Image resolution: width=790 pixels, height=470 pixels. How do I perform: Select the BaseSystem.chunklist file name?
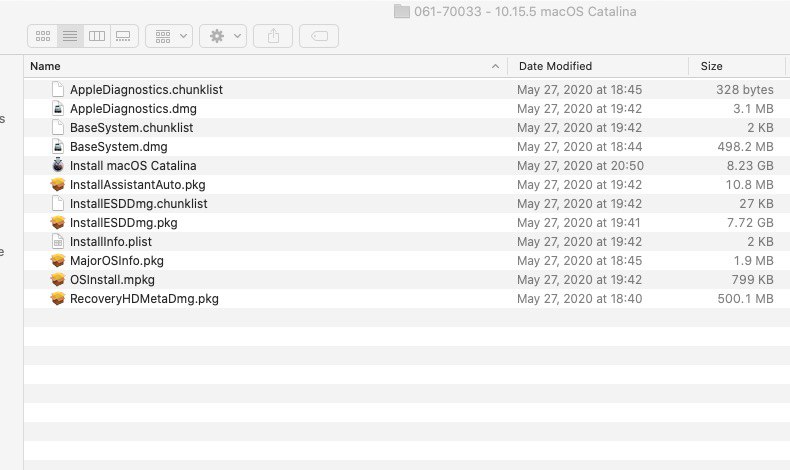tap(131, 128)
